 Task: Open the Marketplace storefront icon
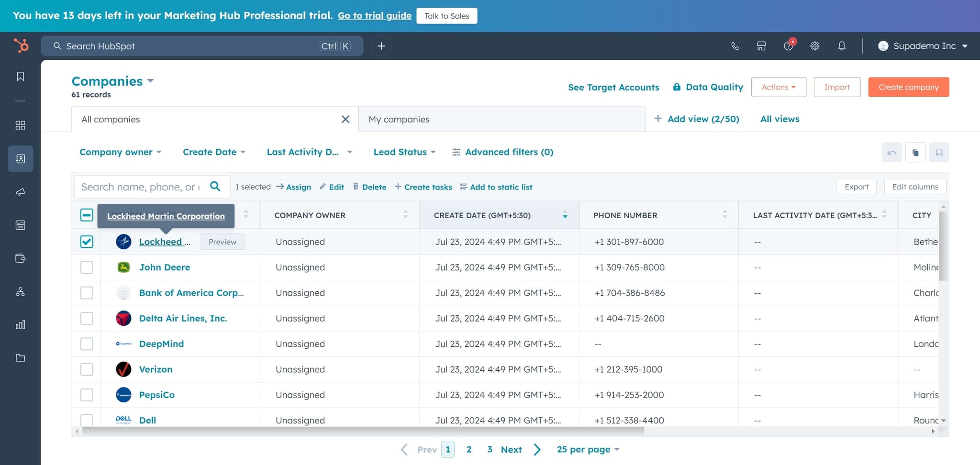pyautogui.click(x=761, y=46)
